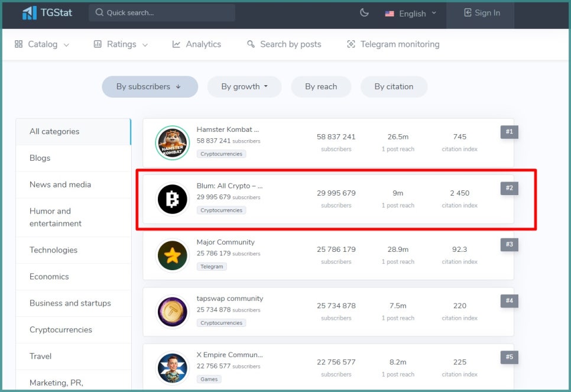Open the Ratings menu
The image size is (571, 392).
(121, 44)
